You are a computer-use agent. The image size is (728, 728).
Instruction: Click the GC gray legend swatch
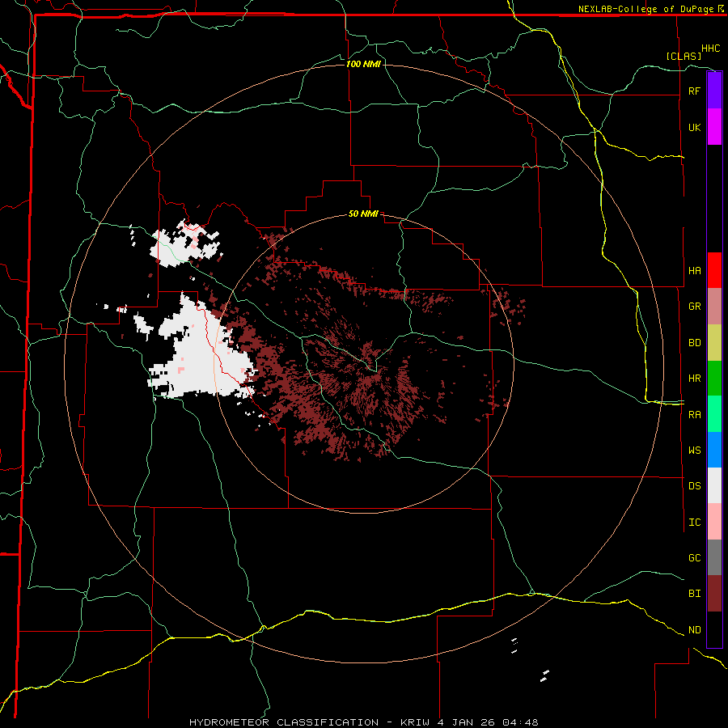(714, 557)
